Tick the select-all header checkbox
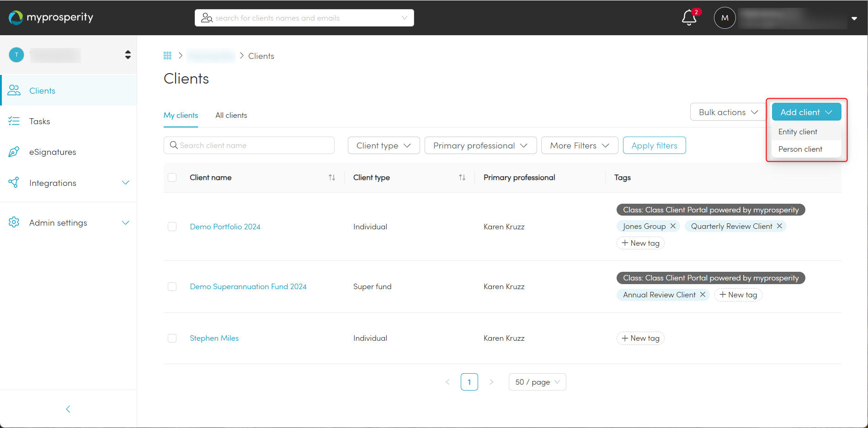The height and width of the screenshot is (428, 868). [x=172, y=177]
